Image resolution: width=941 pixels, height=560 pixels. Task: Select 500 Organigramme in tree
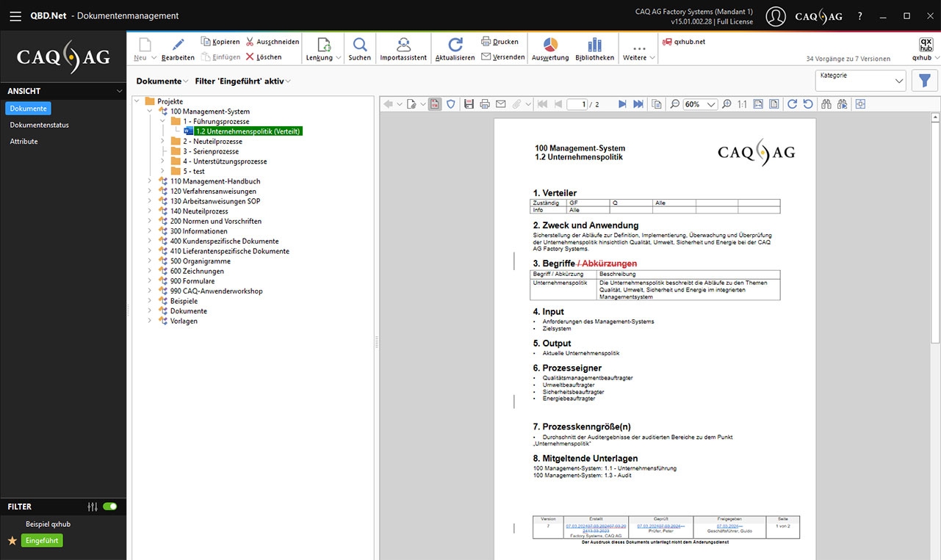[x=201, y=261]
